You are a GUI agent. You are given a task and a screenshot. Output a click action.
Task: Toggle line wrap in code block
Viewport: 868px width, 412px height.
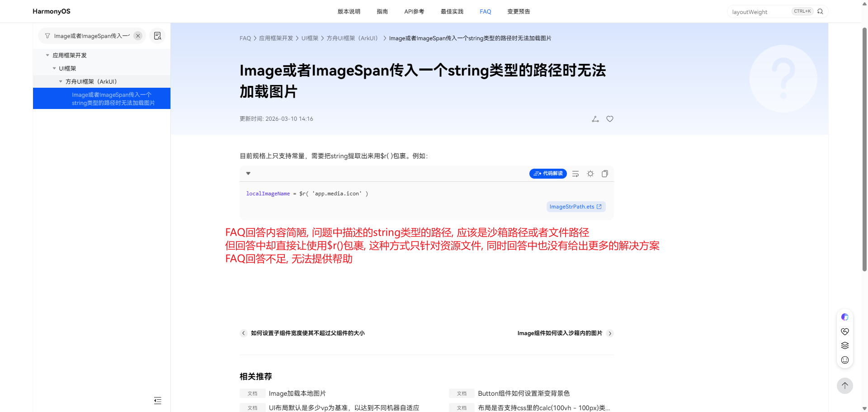[x=576, y=174]
